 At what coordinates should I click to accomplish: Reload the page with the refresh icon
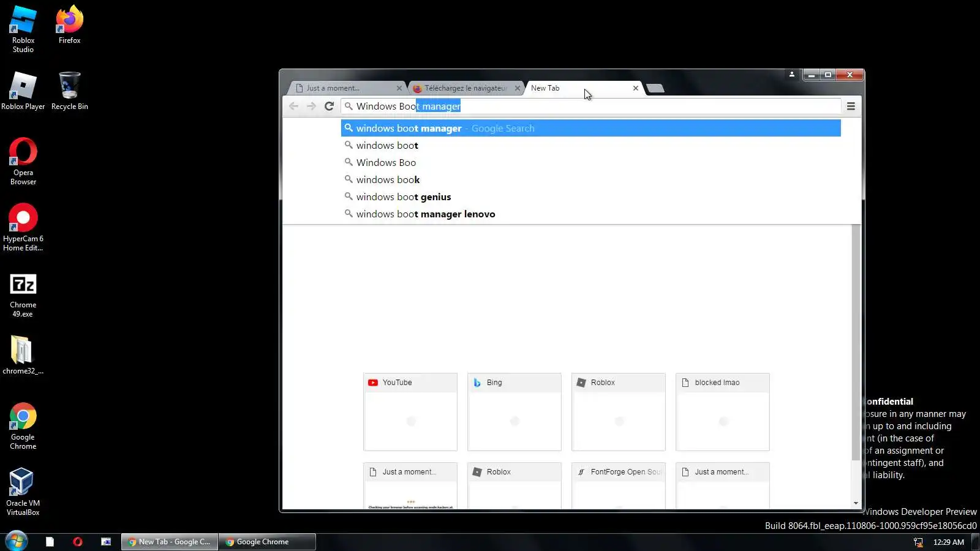pos(329,106)
